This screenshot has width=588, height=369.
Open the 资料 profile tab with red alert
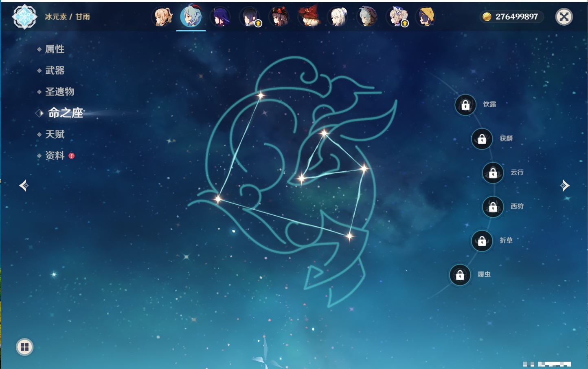55,156
